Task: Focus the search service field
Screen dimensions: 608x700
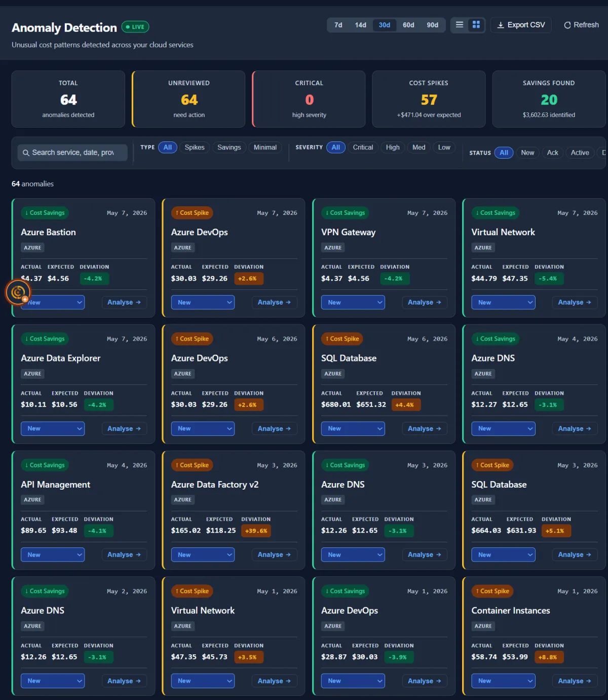Action: pos(72,153)
